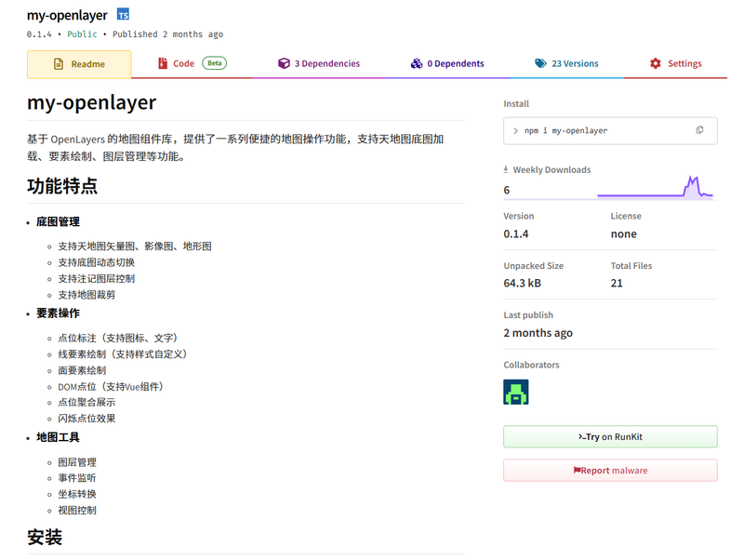The height and width of the screenshot is (560, 744).
Task: Click the Readme document icon
Action: (59, 64)
